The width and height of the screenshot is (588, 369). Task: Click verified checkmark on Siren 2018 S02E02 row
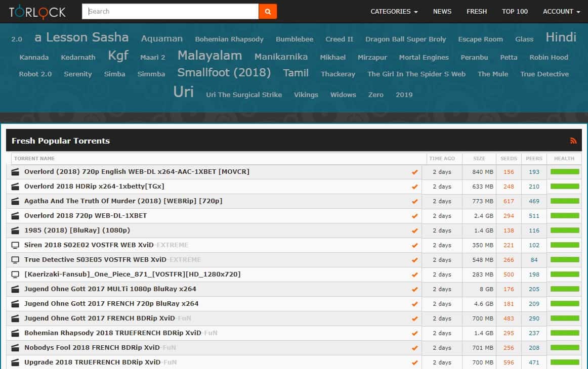[414, 245]
